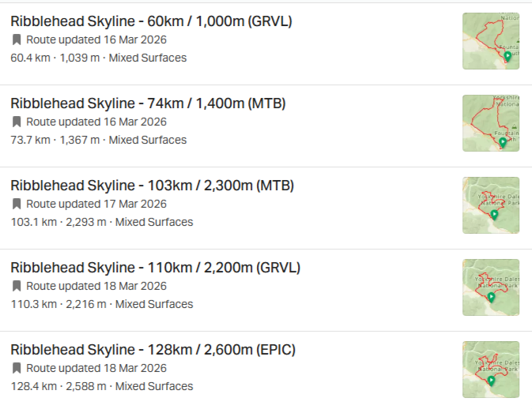Click map thumbnail of 60km GRVL route
Image resolution: width=532 pixels, height=409 pixels.
491,41
